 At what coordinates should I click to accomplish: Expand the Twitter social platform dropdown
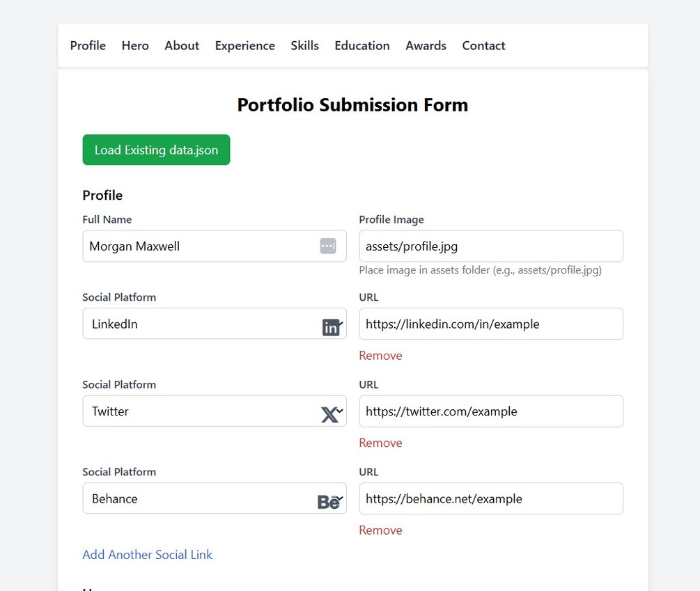coord(202,411)
